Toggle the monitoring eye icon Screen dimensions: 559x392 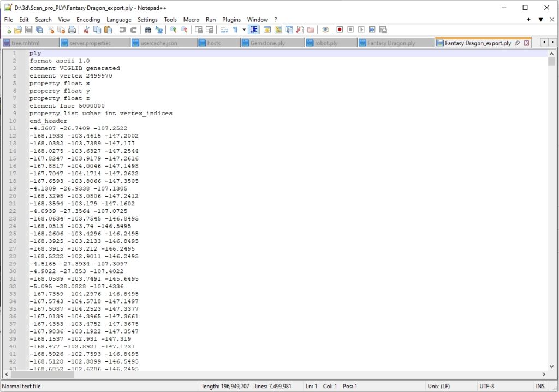[325, 29]
